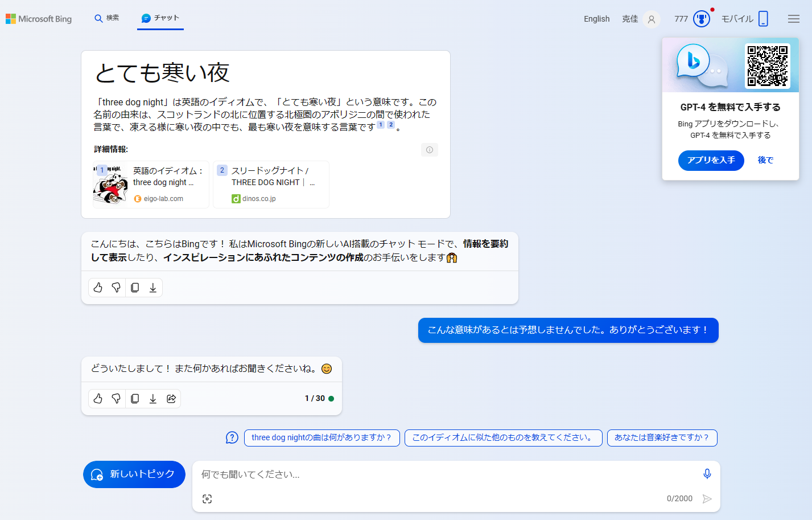Select the チャット chat tab

point(160,18)
